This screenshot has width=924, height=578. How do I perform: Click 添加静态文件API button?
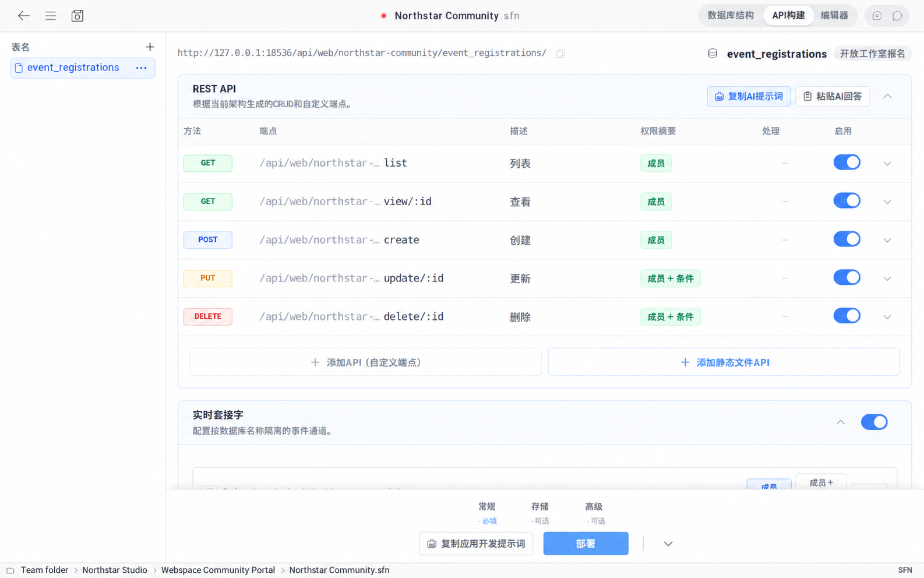tap(724, 362)
